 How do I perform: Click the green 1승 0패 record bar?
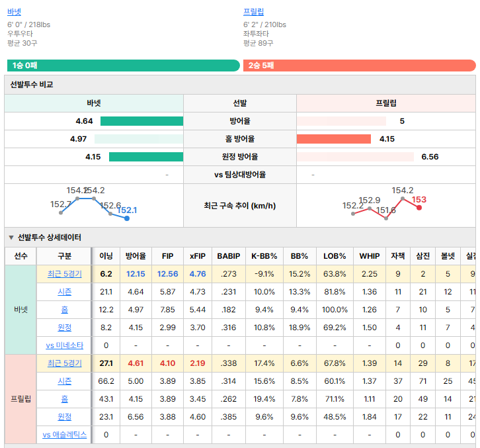pos(124,66)
